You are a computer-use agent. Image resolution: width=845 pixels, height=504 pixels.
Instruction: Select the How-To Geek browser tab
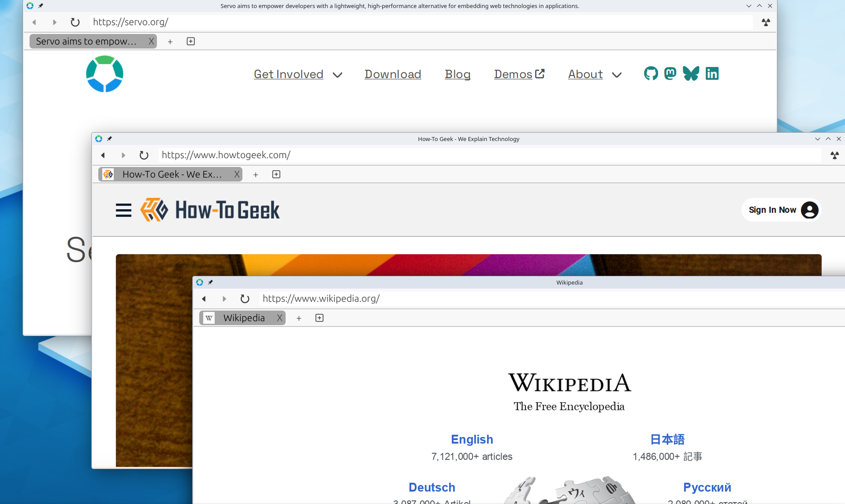coord(172,174)
